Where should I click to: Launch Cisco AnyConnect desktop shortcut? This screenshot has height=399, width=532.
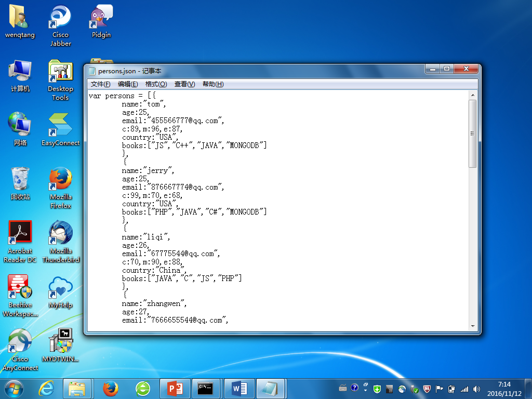pyautogui.click(x=20, y=350)
